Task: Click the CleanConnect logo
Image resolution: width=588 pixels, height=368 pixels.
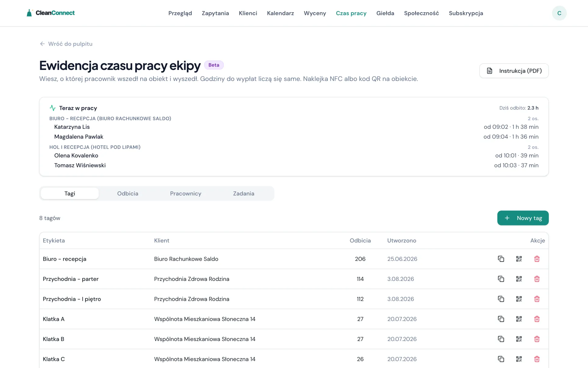Action: tap(51, 13)
